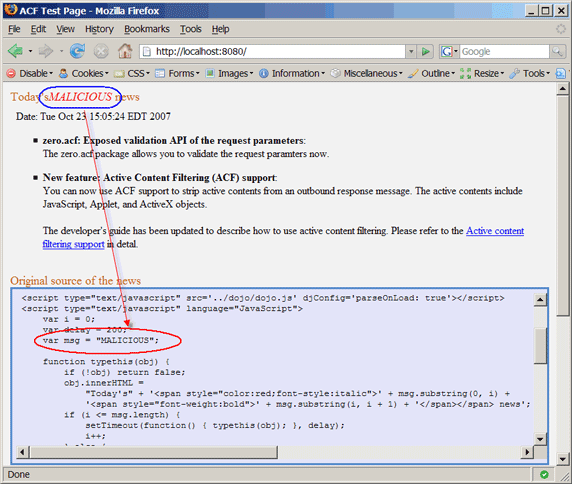Open the Miscellaneous toolbar menu

coord(366,73)
